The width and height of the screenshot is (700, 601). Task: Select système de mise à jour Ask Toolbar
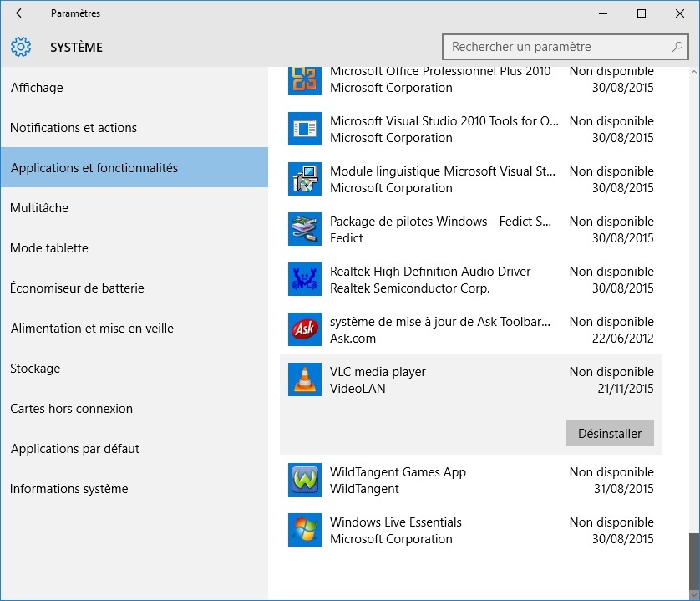pyautogui.click(x=471, y=329)
